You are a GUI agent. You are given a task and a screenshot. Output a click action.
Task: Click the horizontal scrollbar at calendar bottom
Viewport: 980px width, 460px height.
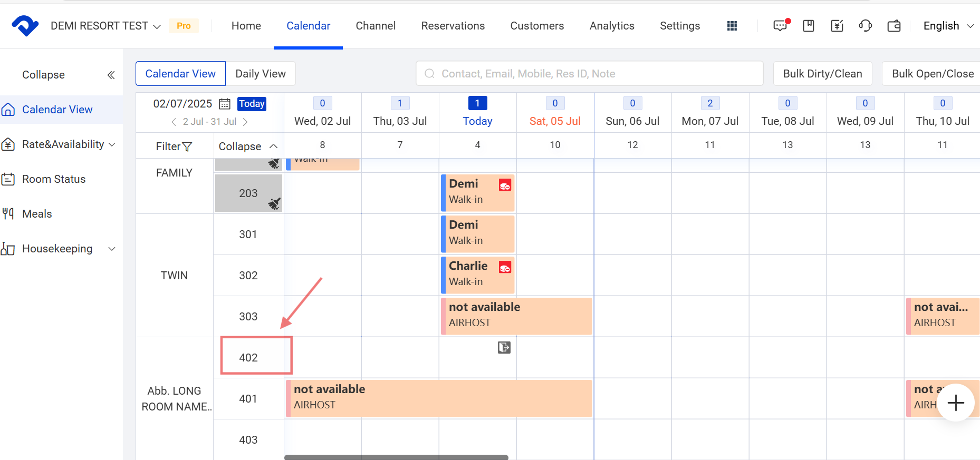[x=396, y=457]
